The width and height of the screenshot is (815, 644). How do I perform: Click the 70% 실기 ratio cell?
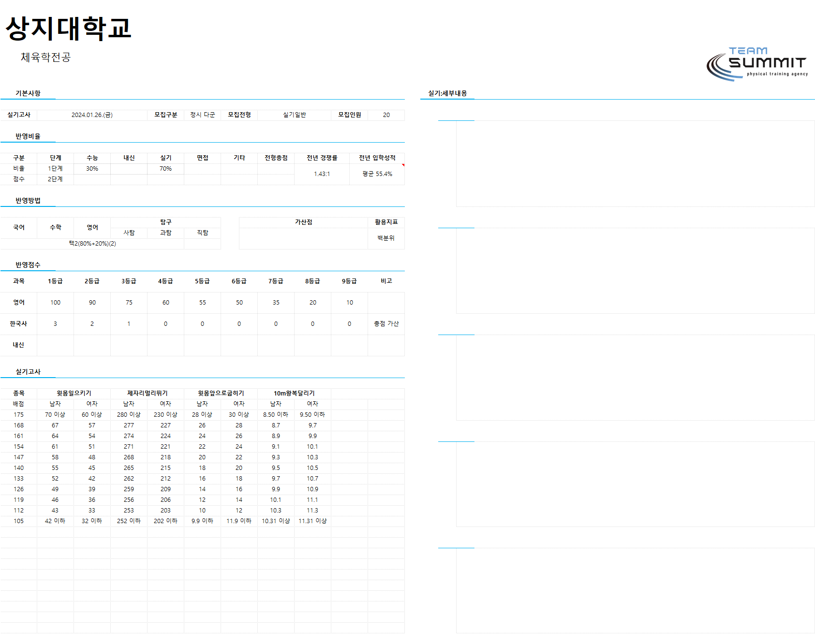tap(166, 169)
